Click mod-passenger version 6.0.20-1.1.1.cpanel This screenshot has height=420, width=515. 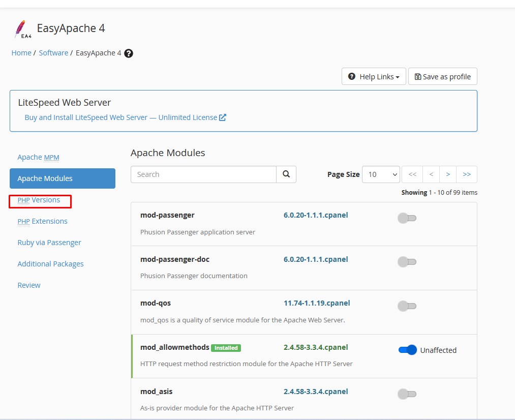pos(316,215)
